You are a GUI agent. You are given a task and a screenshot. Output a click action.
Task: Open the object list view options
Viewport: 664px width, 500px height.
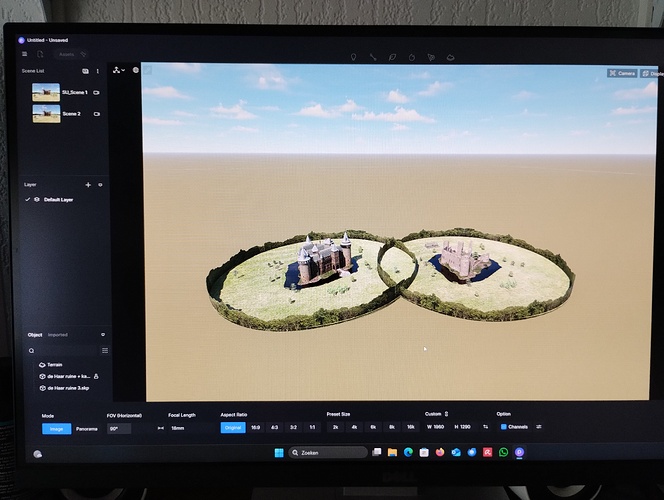105,351
